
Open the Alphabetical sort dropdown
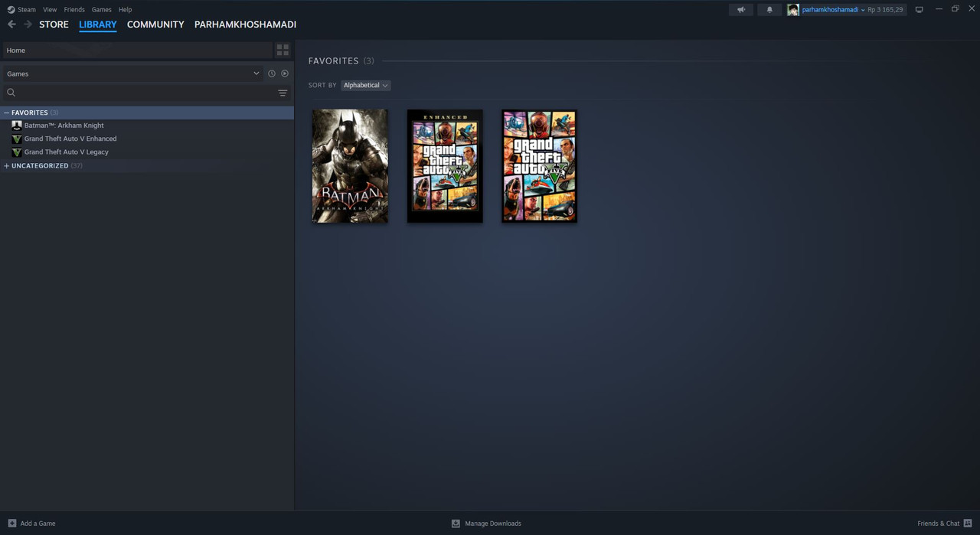[365, 85]
